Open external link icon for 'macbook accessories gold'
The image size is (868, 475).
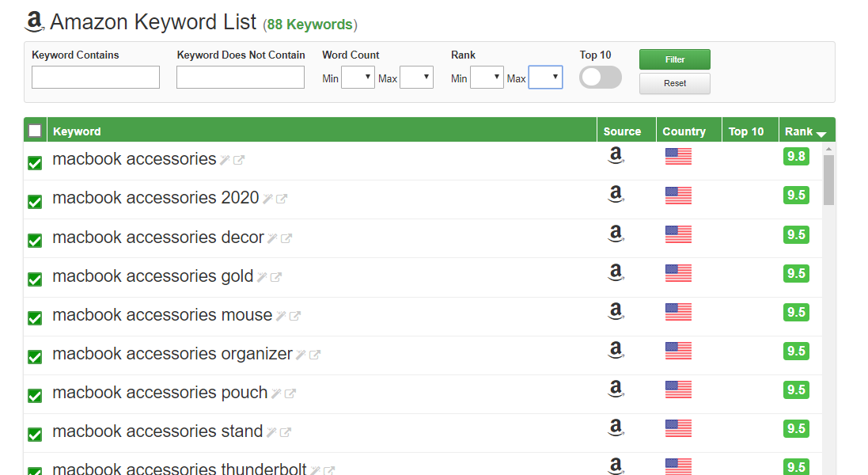click(275, 277)
